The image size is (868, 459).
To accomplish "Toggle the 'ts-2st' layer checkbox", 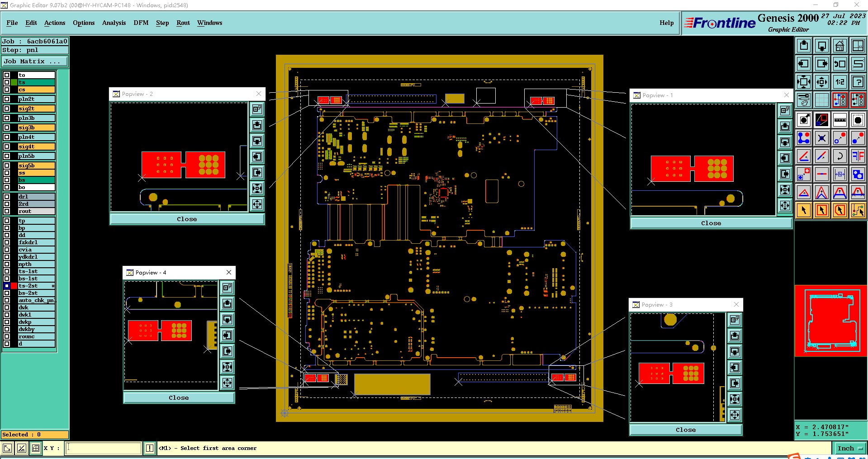I will tap(7, 286).
